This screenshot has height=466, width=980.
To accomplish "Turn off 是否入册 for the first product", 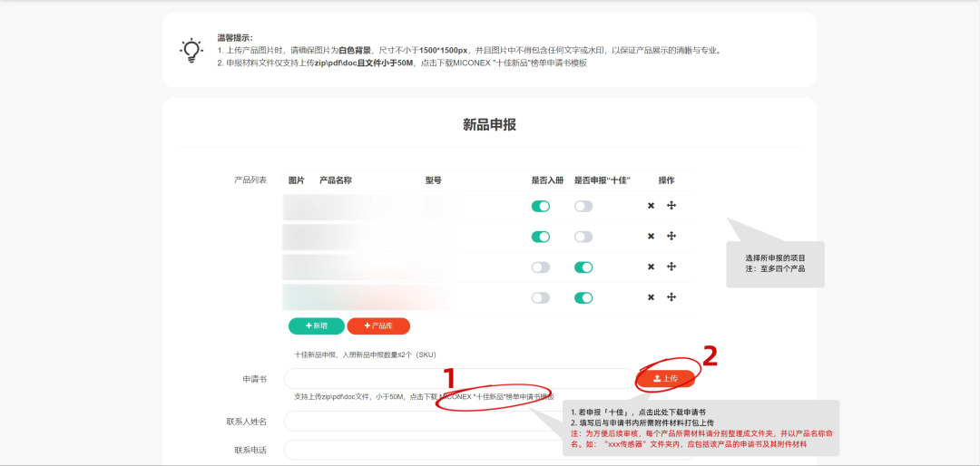I will pos(541,206).
